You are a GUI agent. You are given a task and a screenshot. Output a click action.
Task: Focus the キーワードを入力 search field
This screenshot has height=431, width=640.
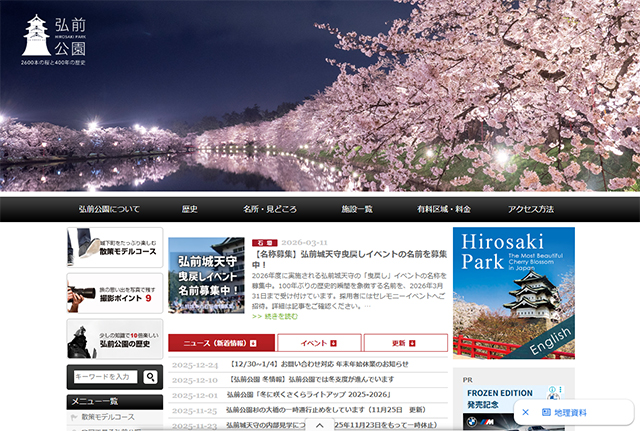point(105,377)
